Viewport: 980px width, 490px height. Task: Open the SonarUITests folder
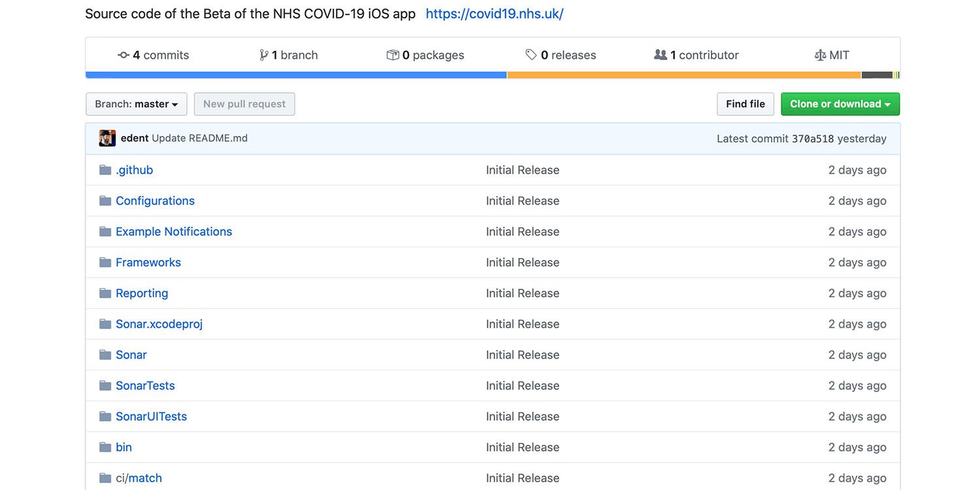[152, 416]
